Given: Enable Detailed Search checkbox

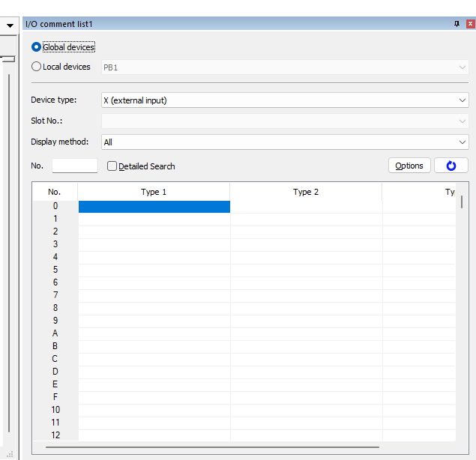Looking at the screenshot, I should tap(112, 166).
